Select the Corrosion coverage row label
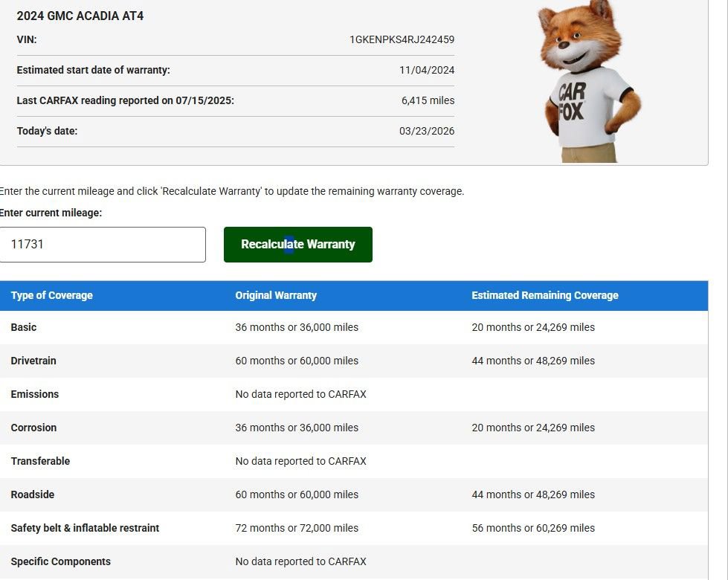The width and height of the screenshot is (728, 580). [33, 428]
